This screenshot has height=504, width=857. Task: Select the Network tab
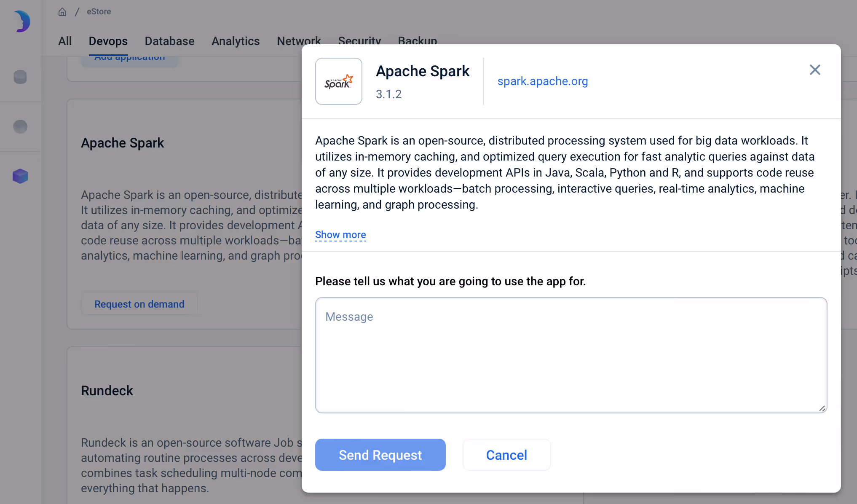pos(299,41)
